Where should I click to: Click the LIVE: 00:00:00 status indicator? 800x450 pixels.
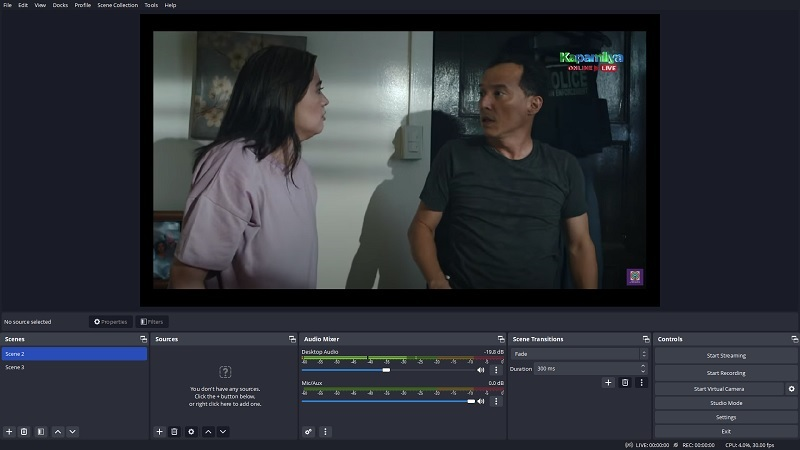(647, 445)
